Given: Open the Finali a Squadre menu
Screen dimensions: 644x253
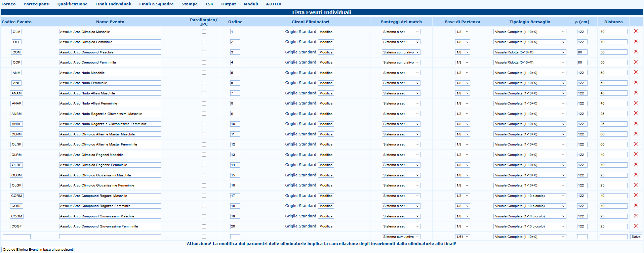Looking at the screenshot, I should click(x=157, y=4).
